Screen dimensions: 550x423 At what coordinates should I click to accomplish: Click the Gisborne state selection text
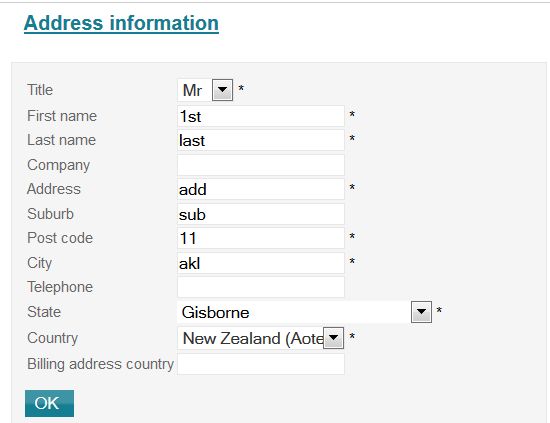pyautogui.click(x=215, y=312)
